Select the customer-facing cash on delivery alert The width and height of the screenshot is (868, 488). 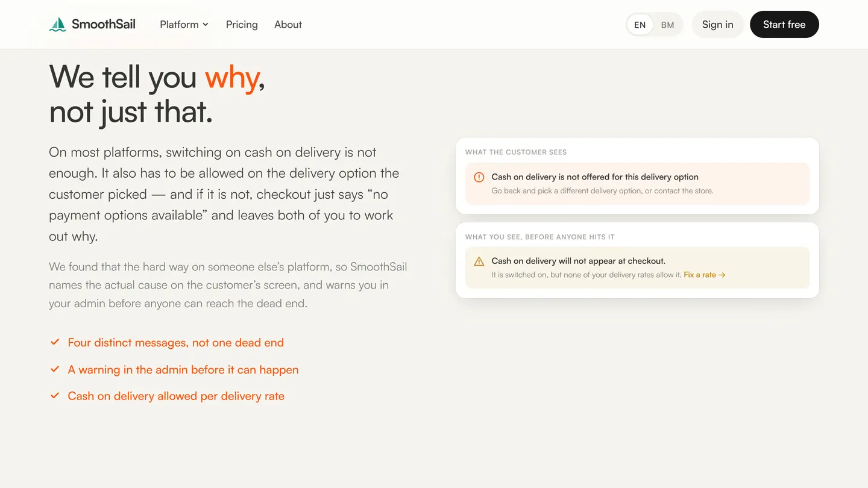637,184
